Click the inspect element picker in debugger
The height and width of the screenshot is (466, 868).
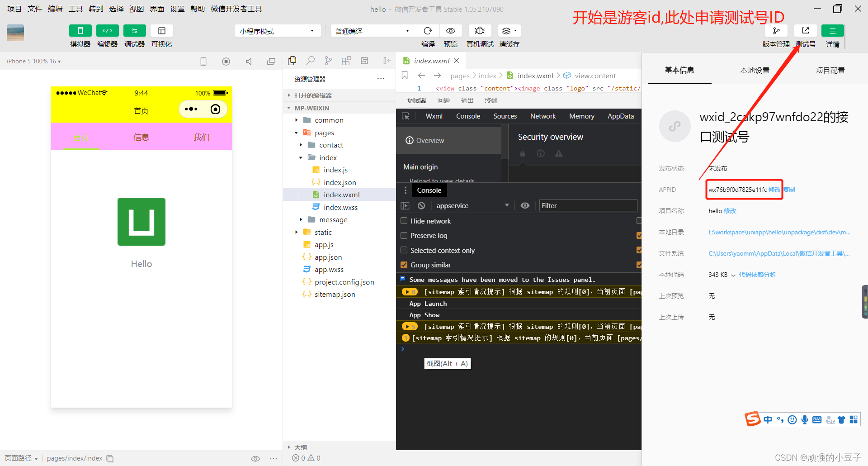[406, 116]
